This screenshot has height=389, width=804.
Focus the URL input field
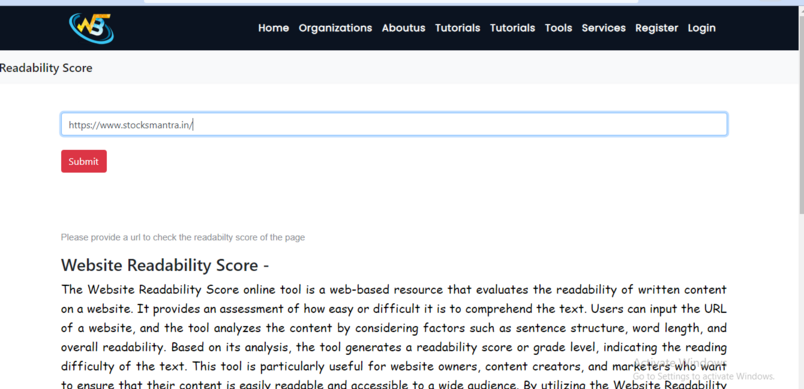(x=394, y=125)
